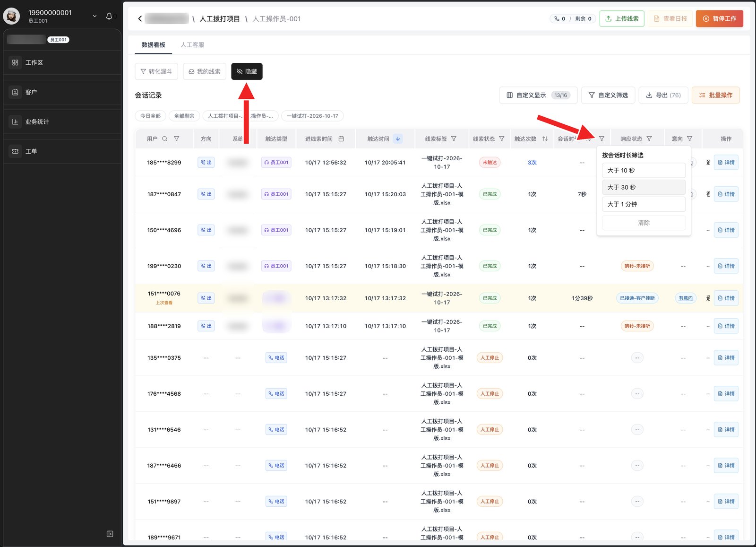Click the 暂停工作 button
This screenshot has width=756, height=547.
click(719, 18)
